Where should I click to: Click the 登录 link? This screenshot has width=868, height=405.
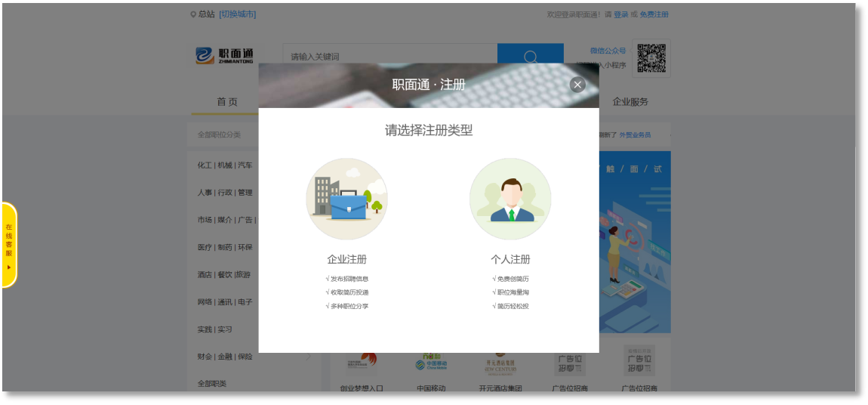click(620, 14)
